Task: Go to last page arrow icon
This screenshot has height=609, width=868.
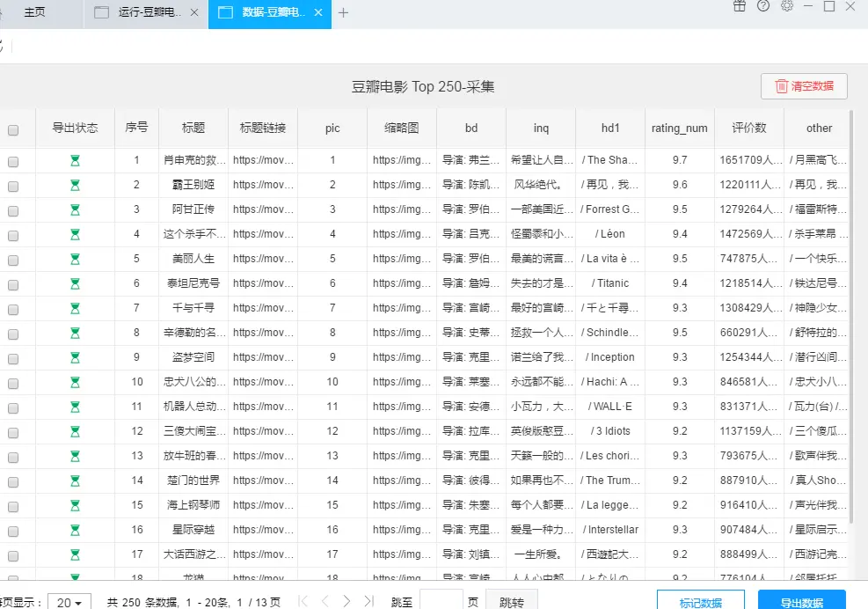Action: click(368, 601)
